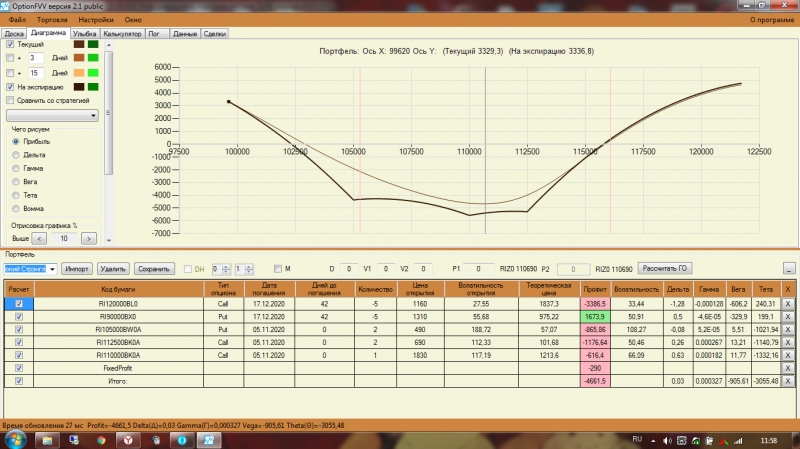Screen dimensions: 800x449
Task: Launch Google Chrome from the taskbar
Action: [101, 440]
